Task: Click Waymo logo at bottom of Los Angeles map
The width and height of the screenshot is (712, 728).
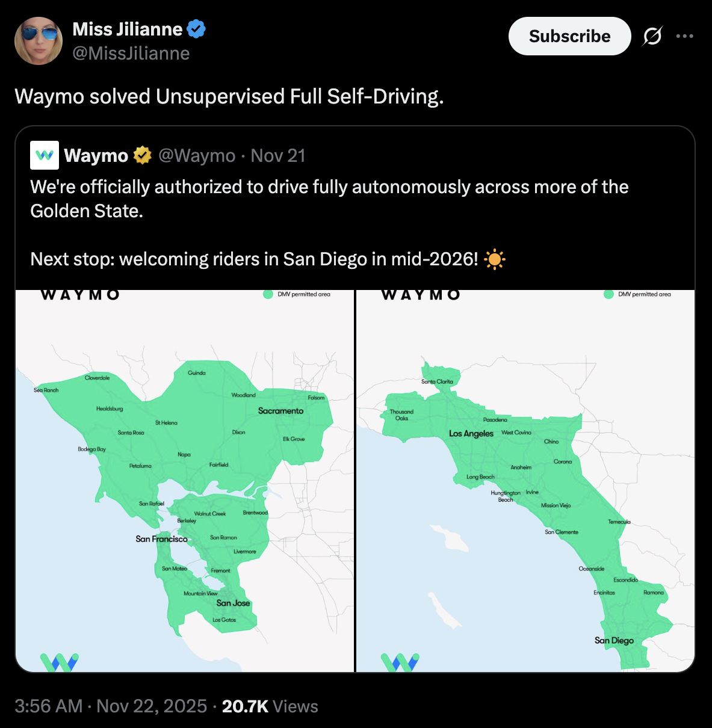Action: (x=400, y=662)
